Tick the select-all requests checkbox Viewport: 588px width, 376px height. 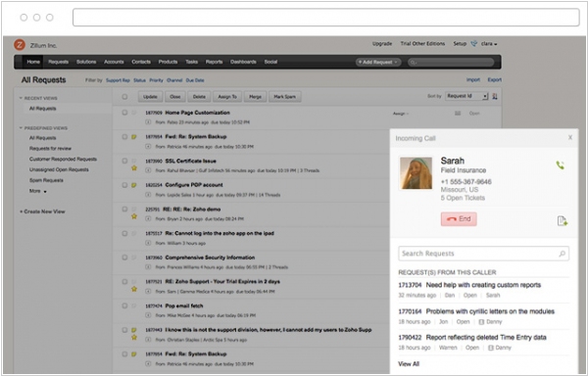[x=124, y=97]
